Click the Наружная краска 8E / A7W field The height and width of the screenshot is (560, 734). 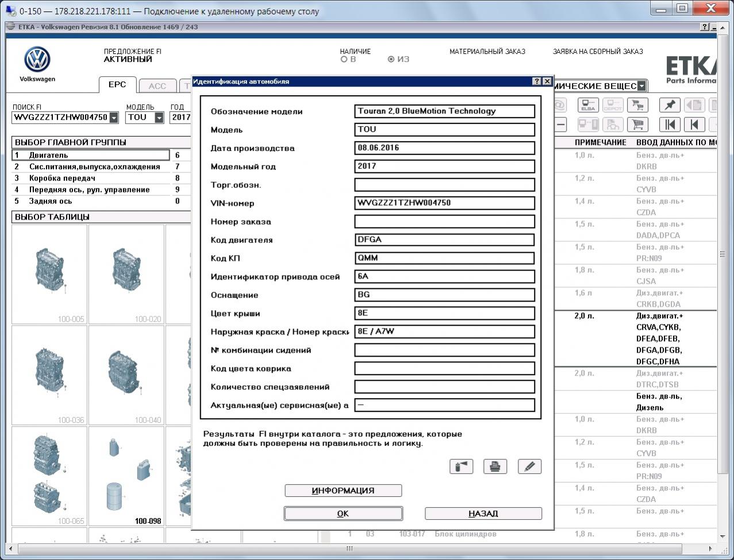tap(445, 332)
